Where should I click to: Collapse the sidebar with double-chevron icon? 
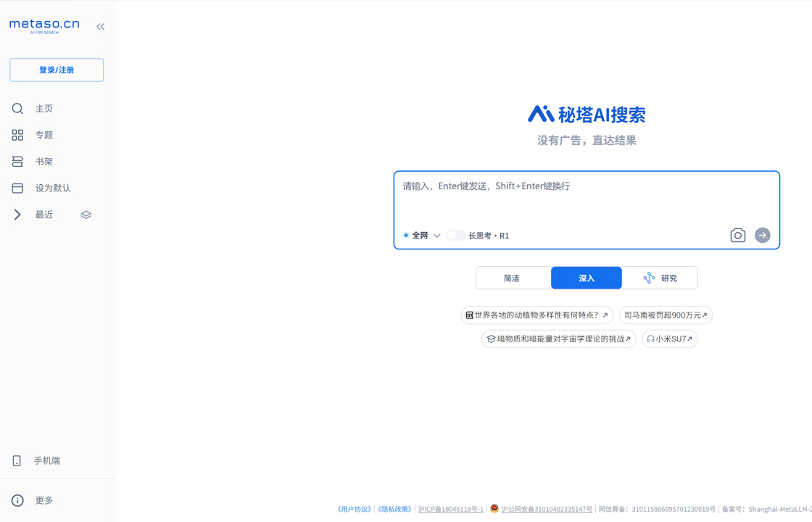(x=101, y=26)
